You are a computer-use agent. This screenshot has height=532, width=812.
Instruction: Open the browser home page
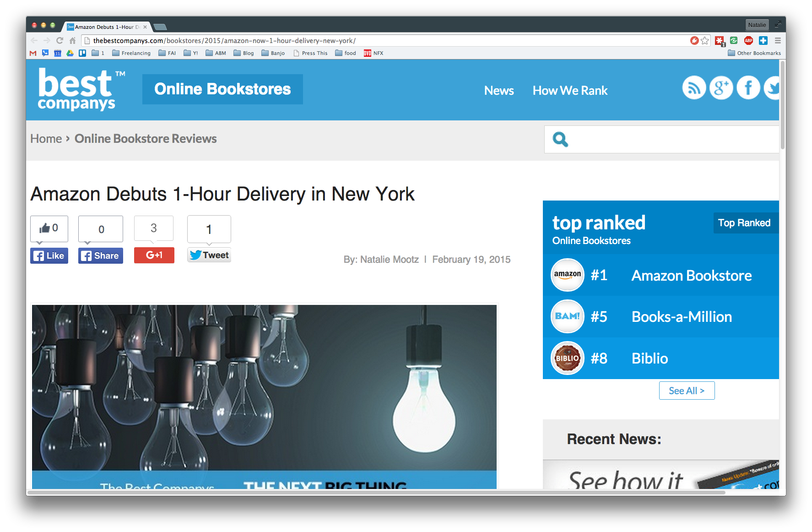72,41
